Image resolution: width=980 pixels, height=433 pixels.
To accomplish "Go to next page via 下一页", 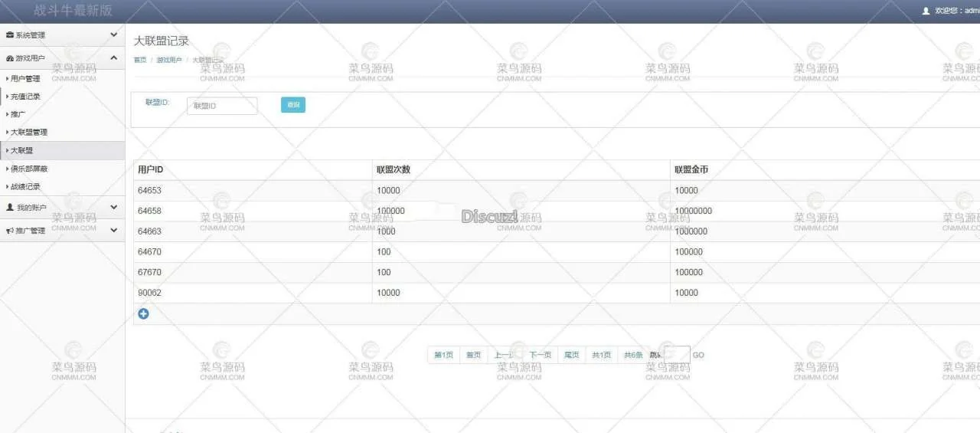I will coord(540,355).
